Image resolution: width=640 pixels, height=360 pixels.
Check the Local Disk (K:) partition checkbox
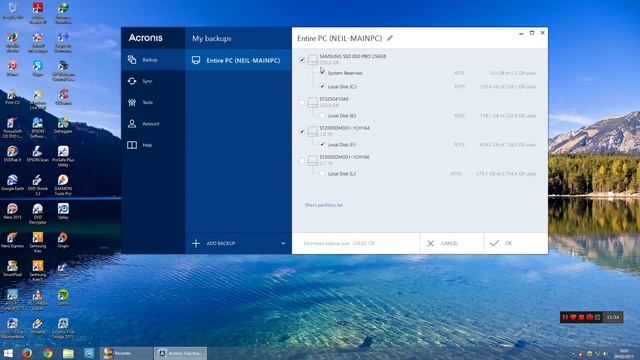[x=322, y=116]
